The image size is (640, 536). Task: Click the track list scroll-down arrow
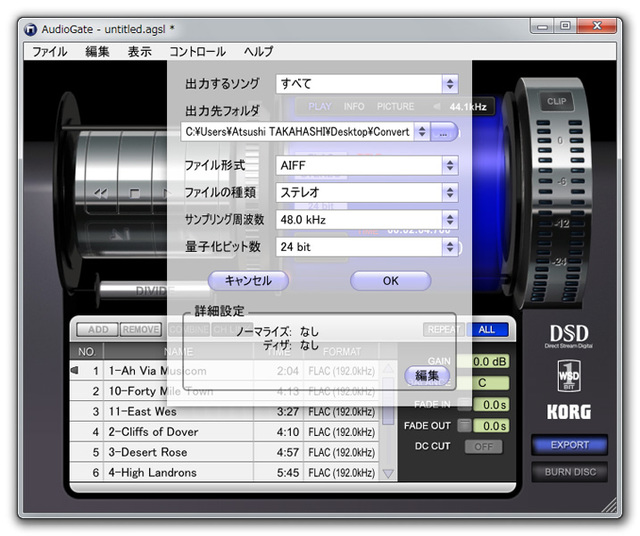388,473
